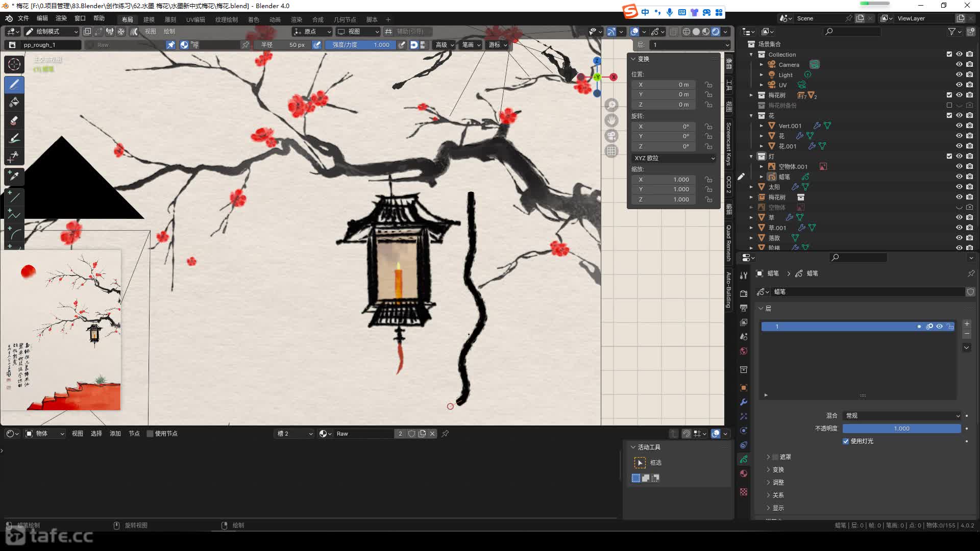980x551 pixels.
Task: Open the 编辑 menu
Action: (42, 18)
